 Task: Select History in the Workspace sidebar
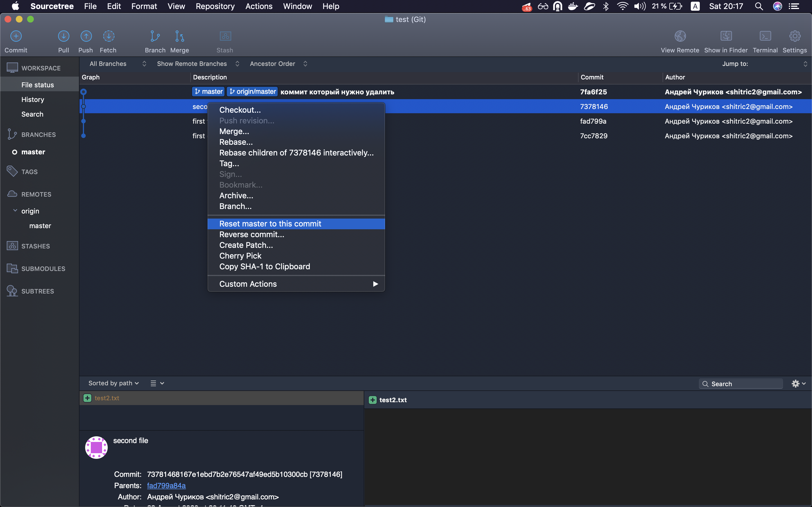click(32, 100)
